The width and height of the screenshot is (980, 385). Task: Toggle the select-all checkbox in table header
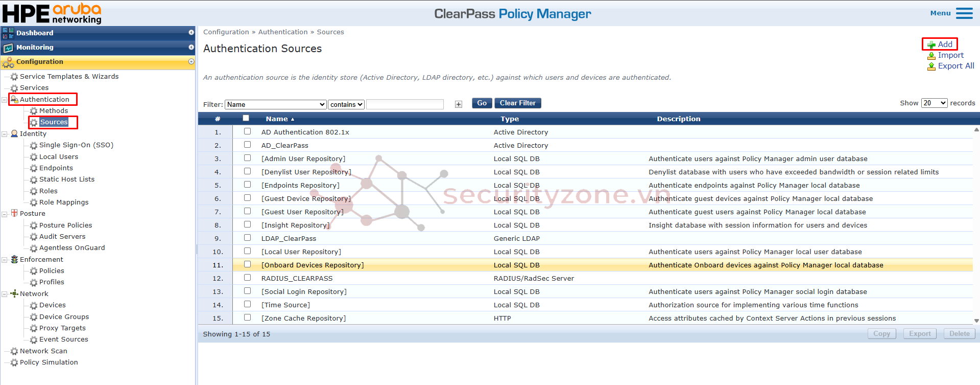point(246,118)
